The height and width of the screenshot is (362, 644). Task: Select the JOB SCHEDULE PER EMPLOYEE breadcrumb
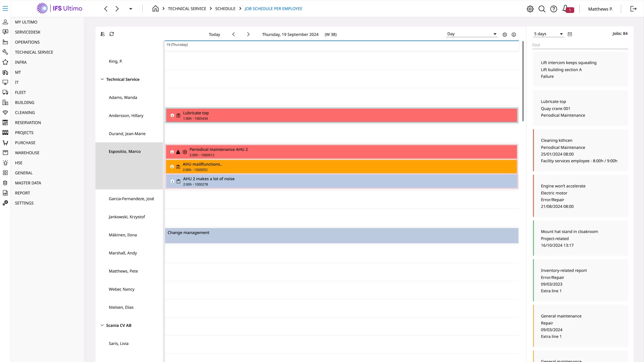click(273, 9)
